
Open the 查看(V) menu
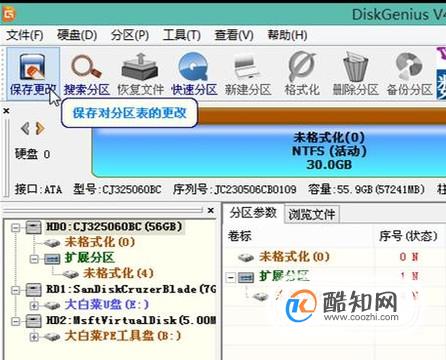coord(234,35)
